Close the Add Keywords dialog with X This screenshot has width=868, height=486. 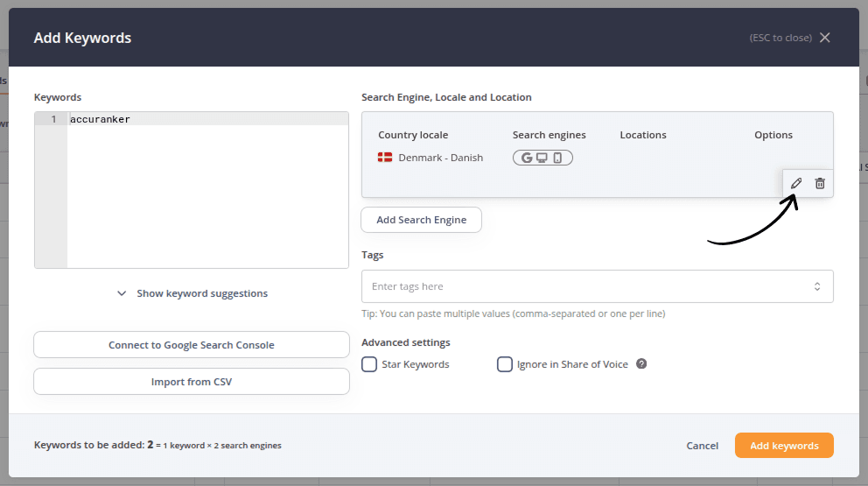pyautogui.click(x=825, y=38)
